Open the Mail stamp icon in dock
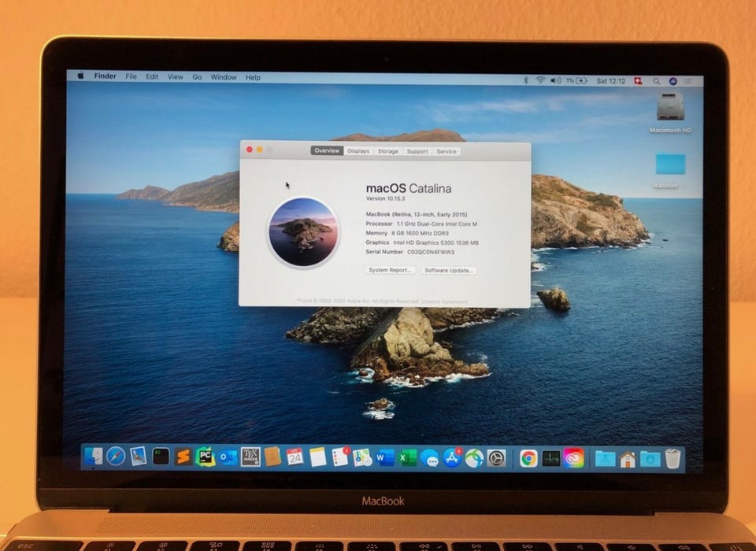Image resolution: width=756 pixels, height=551 pixels. (139, 456)
